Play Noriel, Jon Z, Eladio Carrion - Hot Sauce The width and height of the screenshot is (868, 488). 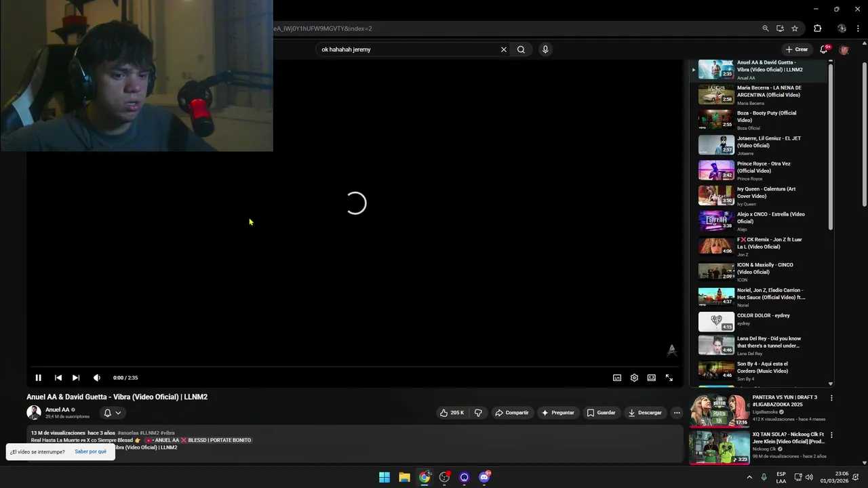(758, 297)
